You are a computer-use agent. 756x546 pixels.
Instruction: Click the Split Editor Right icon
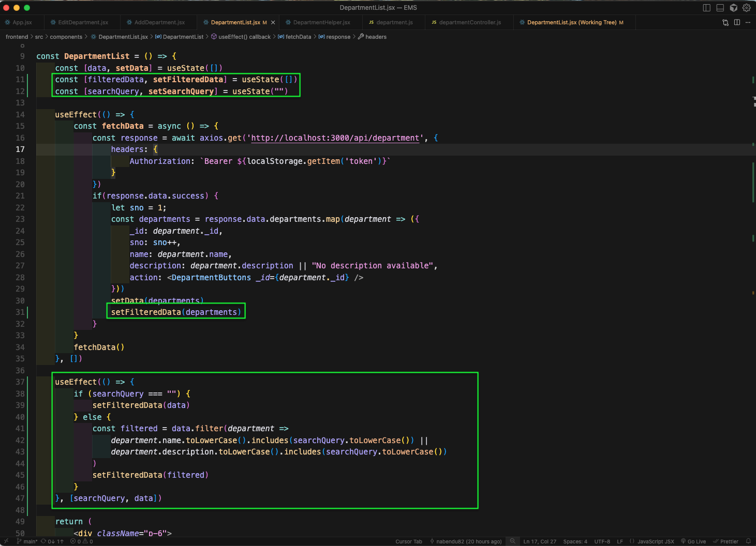(737, 22)
